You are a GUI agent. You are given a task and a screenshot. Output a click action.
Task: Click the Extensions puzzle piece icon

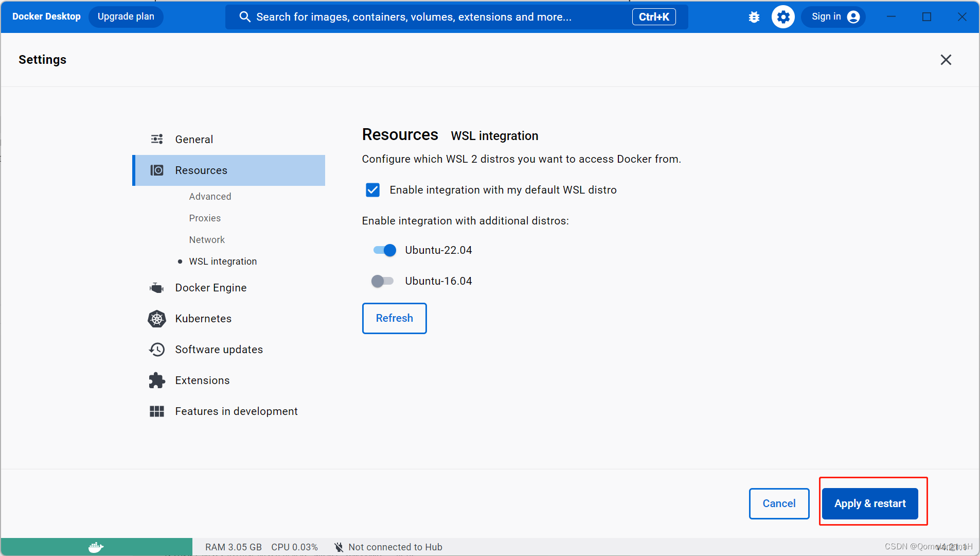(157, 380)
